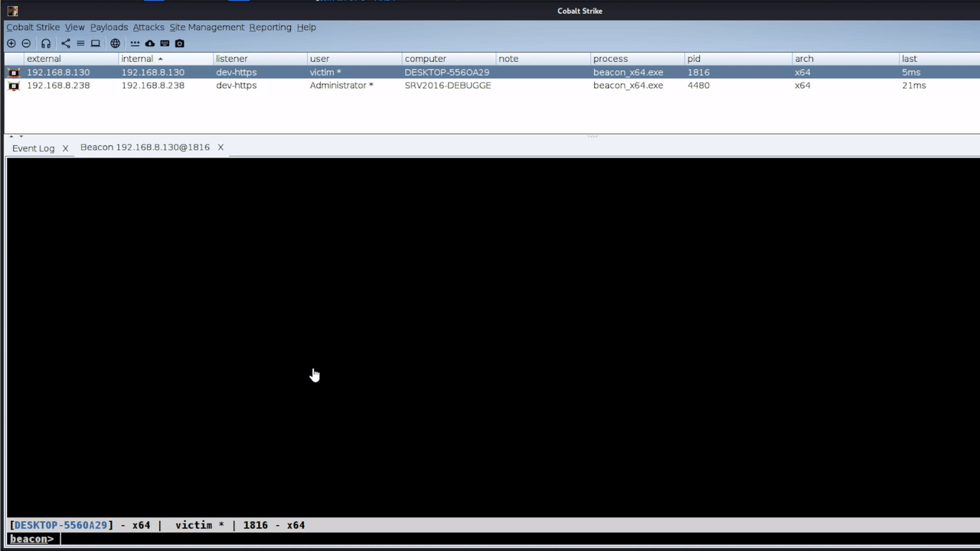Switch to session table view lines icon
The height and width of the screenshot is (551, 980).
80,44
